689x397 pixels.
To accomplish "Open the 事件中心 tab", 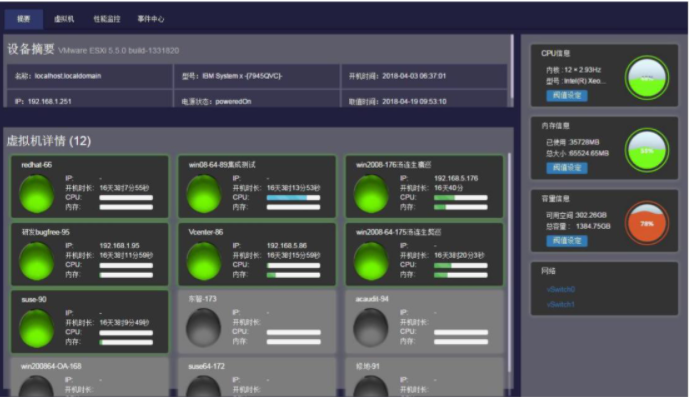I will pyautogui.click(x=151, y=19).
